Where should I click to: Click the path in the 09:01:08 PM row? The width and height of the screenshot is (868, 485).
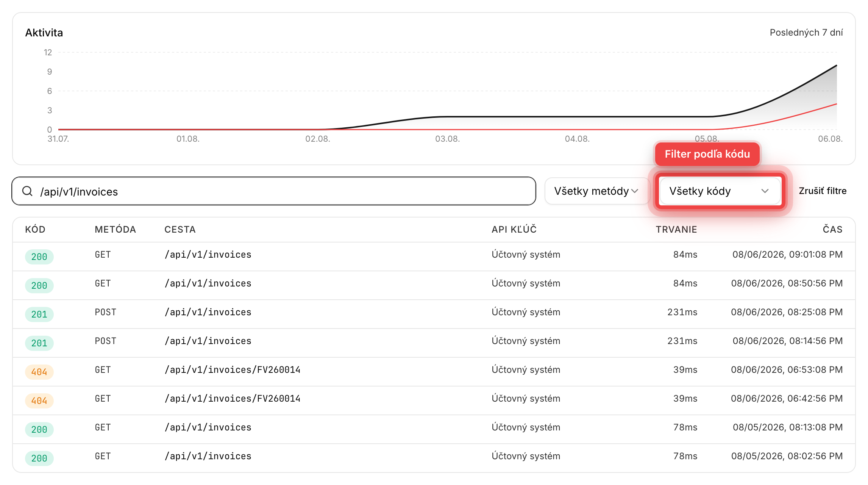[208, 255]
